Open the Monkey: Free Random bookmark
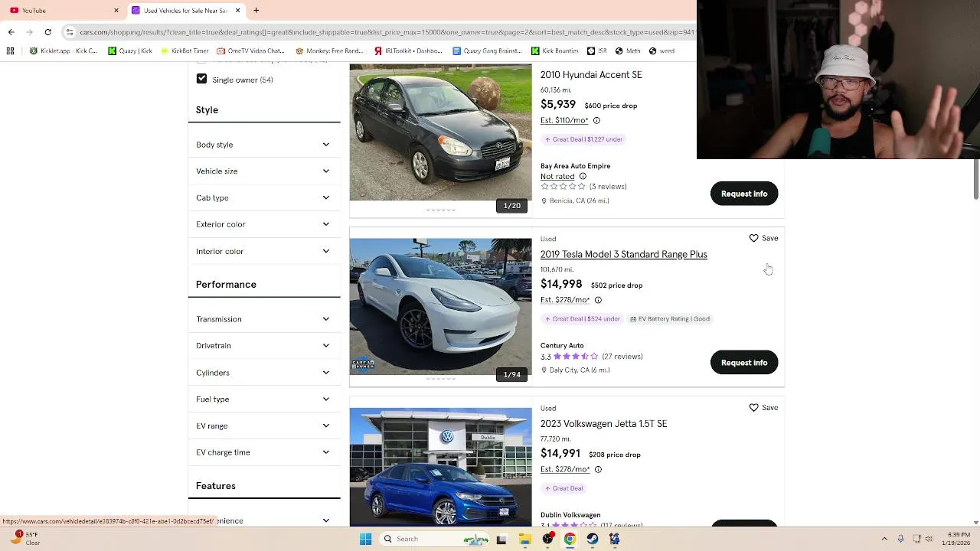 (x=329, y=51)
